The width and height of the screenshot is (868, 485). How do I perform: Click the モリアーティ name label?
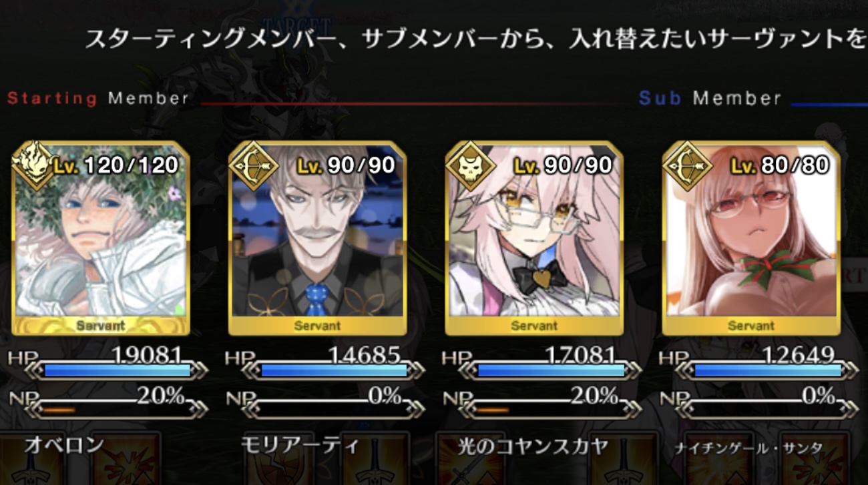click(x=300, y=445)
